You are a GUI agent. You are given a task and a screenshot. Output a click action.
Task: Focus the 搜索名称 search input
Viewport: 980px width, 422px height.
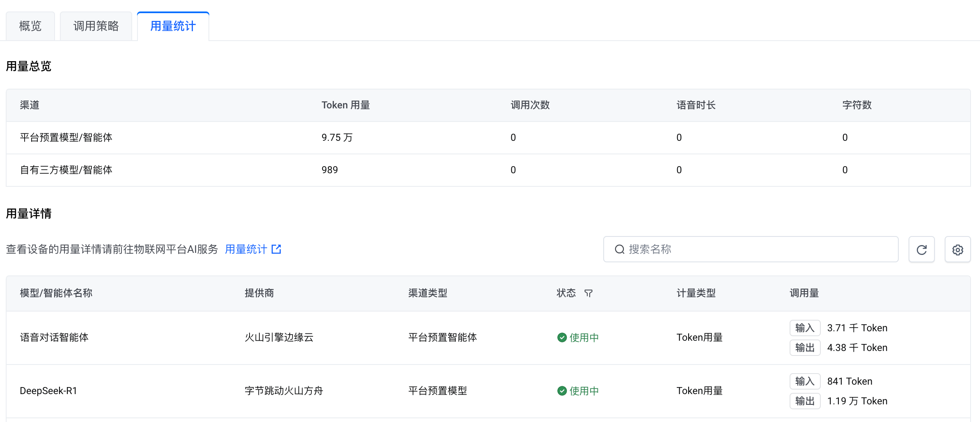coord(759,249)
